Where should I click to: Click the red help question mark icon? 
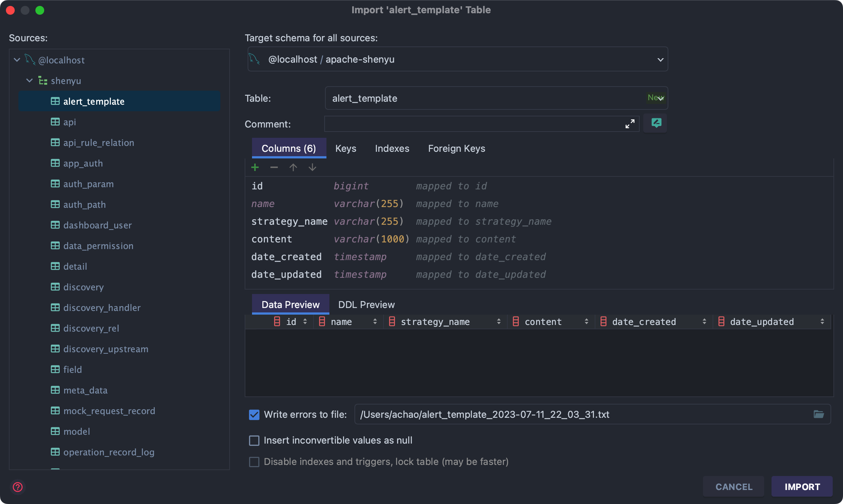point(18,487)
